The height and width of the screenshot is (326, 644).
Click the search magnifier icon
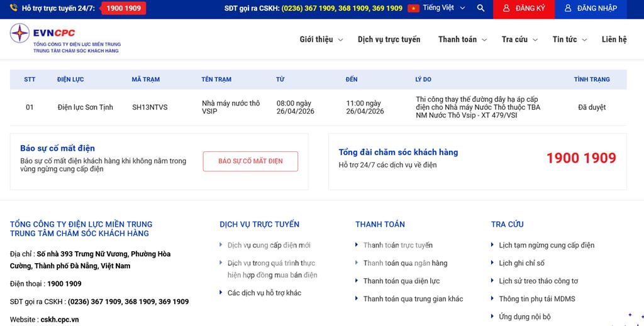tap(481, 8)
